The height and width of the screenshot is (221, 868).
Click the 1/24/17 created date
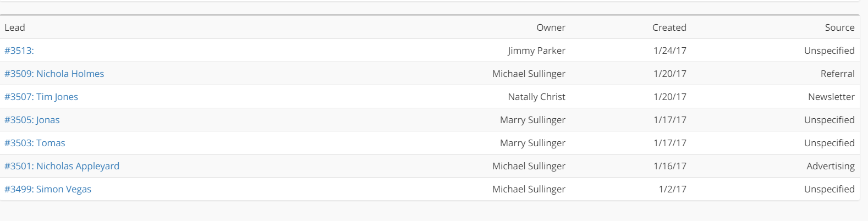670,51
